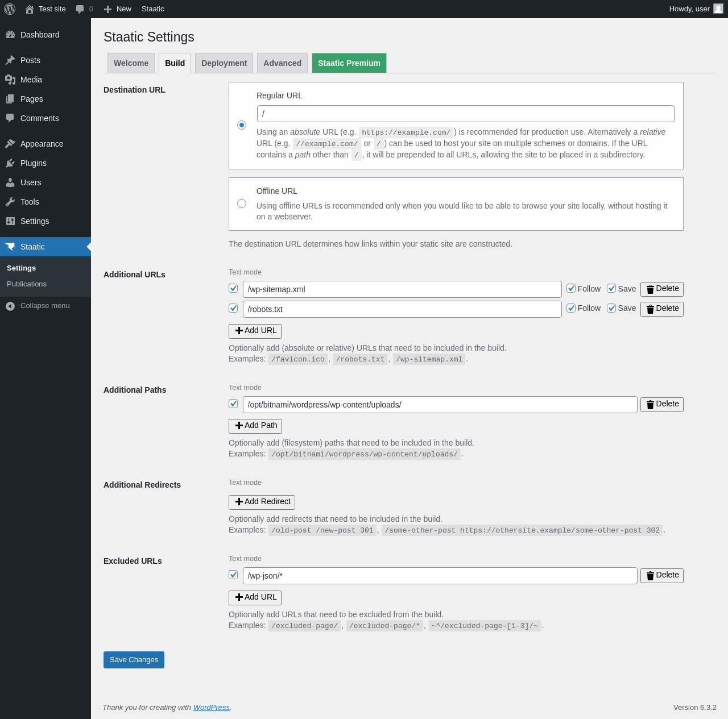Image resolution: width=728 pixels, height=719 pixels.
Task: Open the Test site home icon
Action: coord(30,9)
